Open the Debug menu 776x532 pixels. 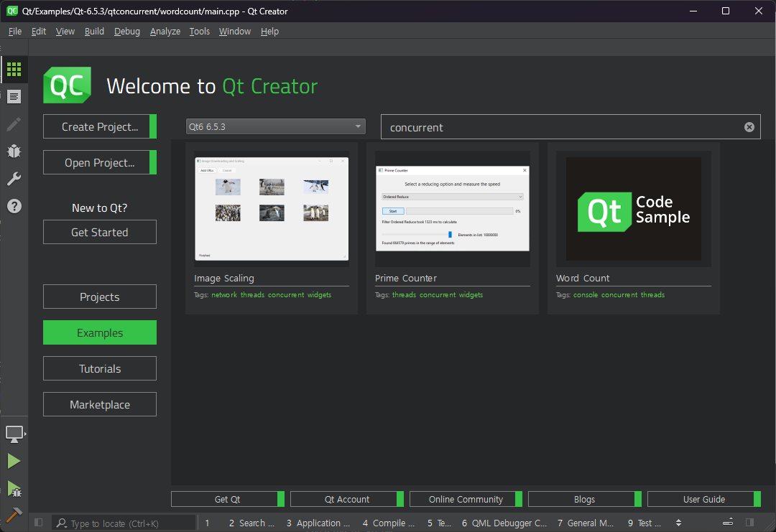[127, 31]
